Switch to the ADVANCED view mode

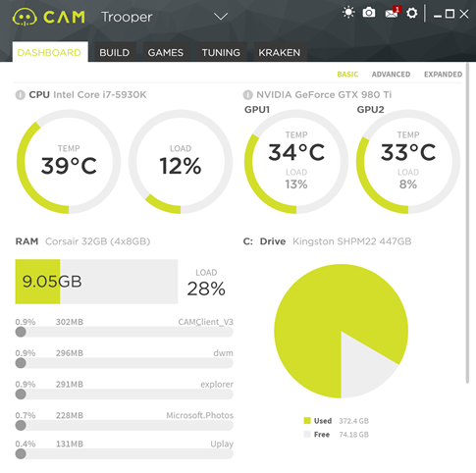coord(391,75)
